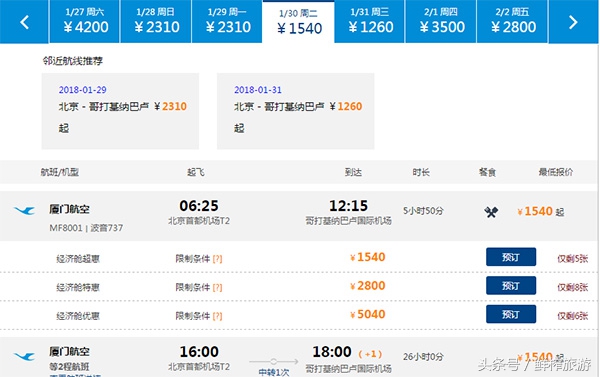Click 18:00 (+1) arrival time

click(347, 352)
